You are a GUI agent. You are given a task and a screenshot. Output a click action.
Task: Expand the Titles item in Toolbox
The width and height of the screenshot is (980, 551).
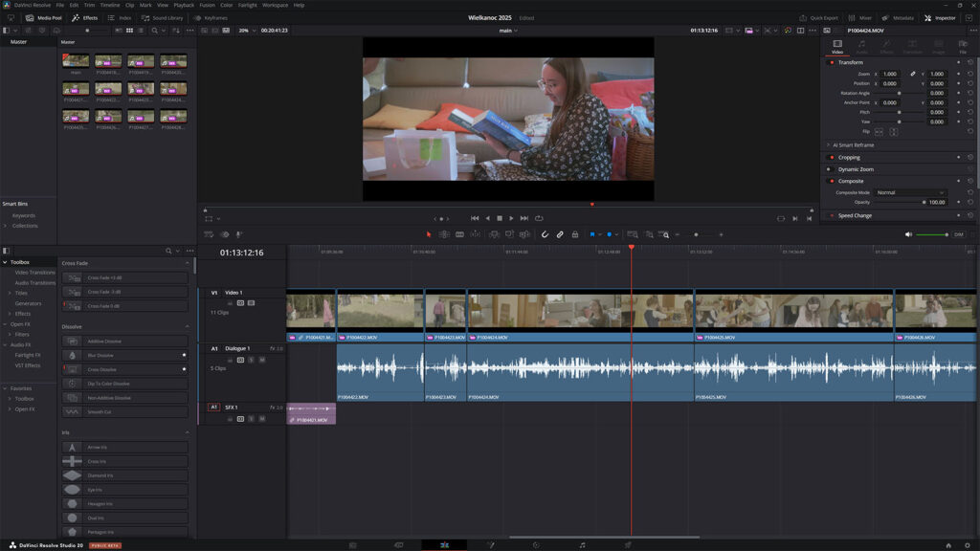[x=10, y=293]
